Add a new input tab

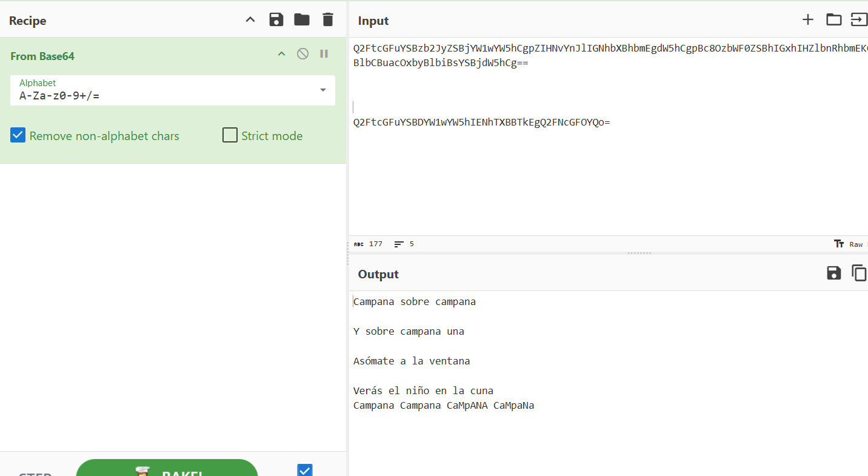(x=807, y=20)
